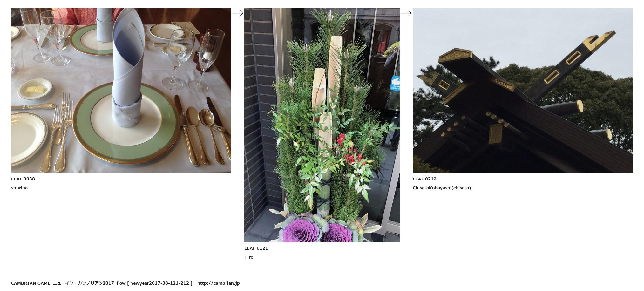The height and width of the screenshot is (291, 644).
Task: Click the flow newyear2017-38-121-212 identifier
Action: point(154,283)
